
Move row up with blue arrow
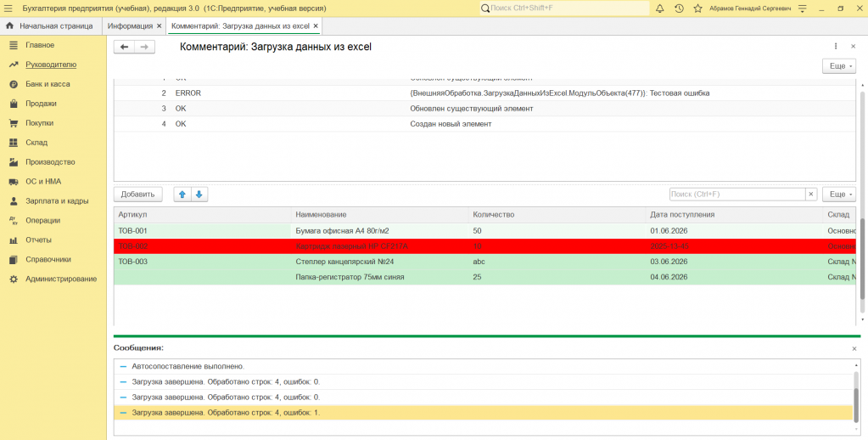(182, 195)
